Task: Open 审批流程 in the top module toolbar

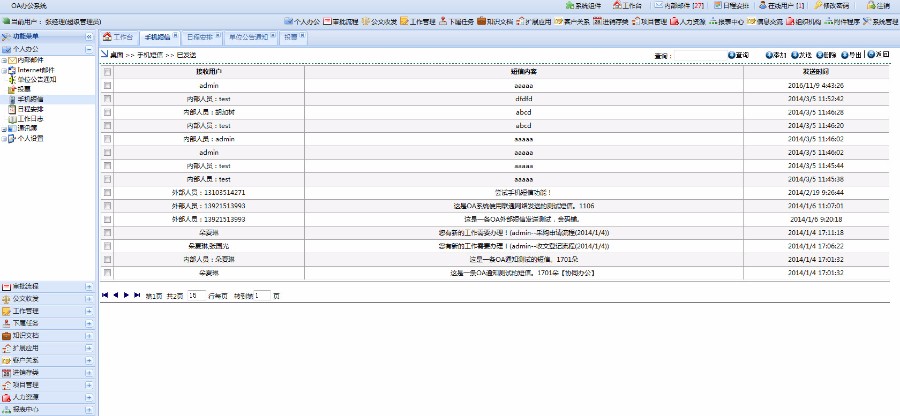Action: pyautogui.click(x=341, y=21)
